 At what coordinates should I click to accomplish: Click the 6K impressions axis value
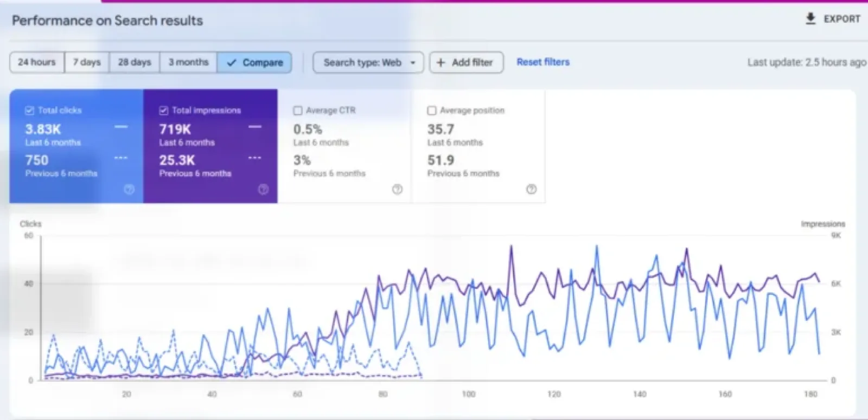coord(836,283)
